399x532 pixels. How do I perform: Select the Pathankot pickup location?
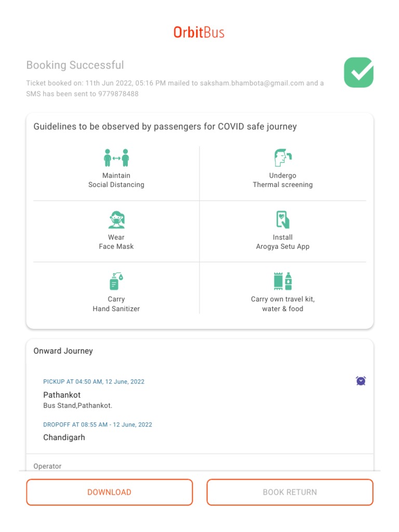coord(62,395)
